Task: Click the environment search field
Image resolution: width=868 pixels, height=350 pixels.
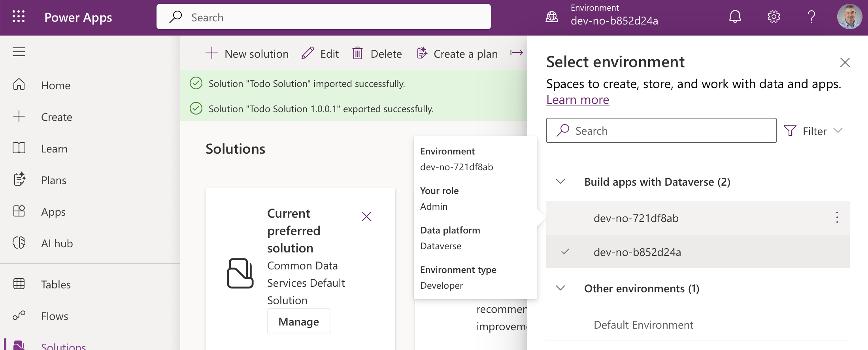Action: (661, 130)
